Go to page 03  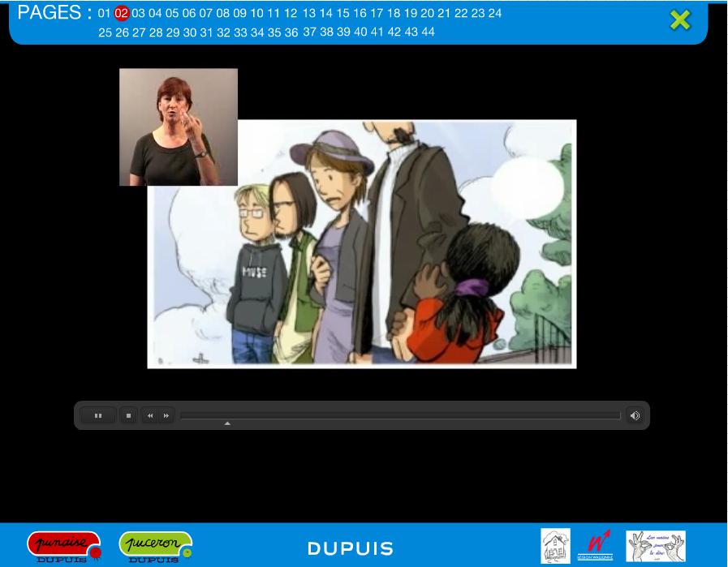138,13
